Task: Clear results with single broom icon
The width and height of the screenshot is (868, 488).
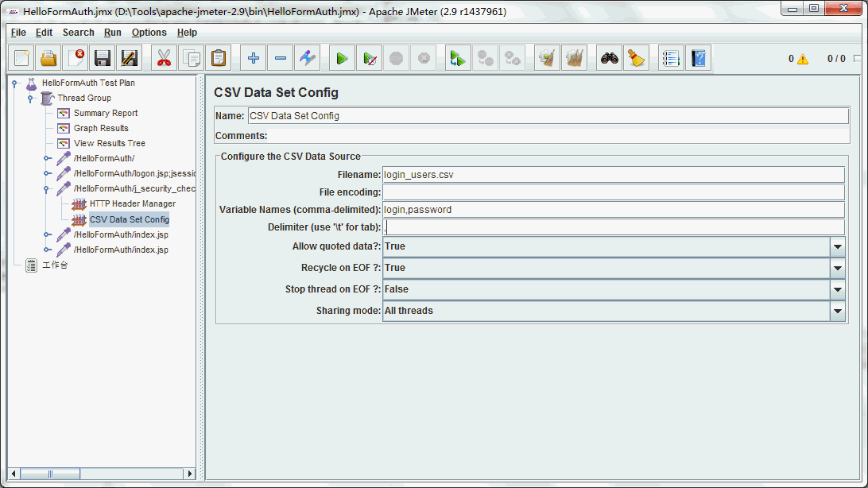Action: point(547,58)
